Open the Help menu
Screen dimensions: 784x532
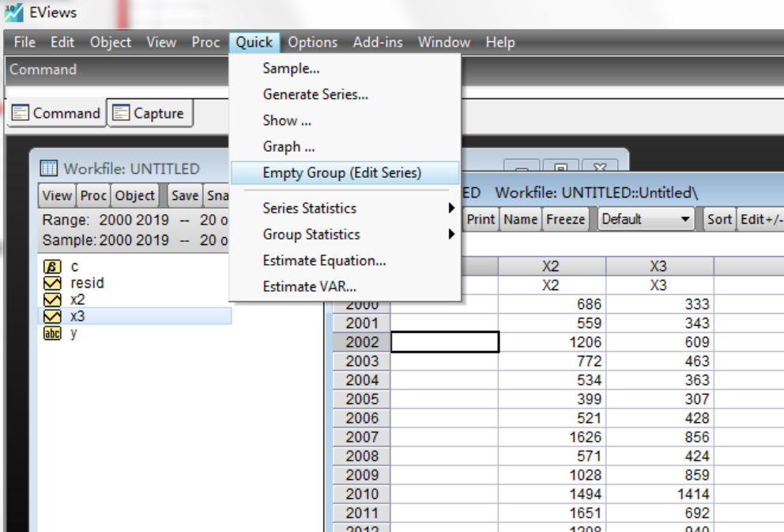tap(500, 43)
